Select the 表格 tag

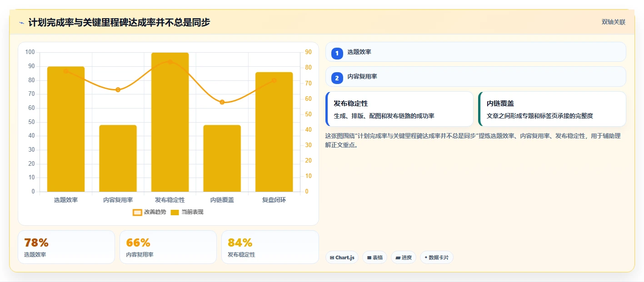click(375, 257)
